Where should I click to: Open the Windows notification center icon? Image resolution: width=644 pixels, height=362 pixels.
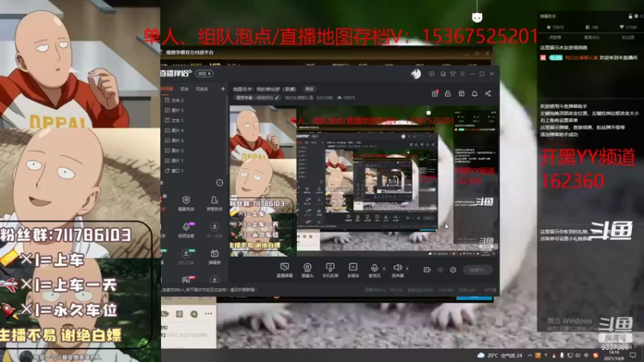tap(634, 355)
